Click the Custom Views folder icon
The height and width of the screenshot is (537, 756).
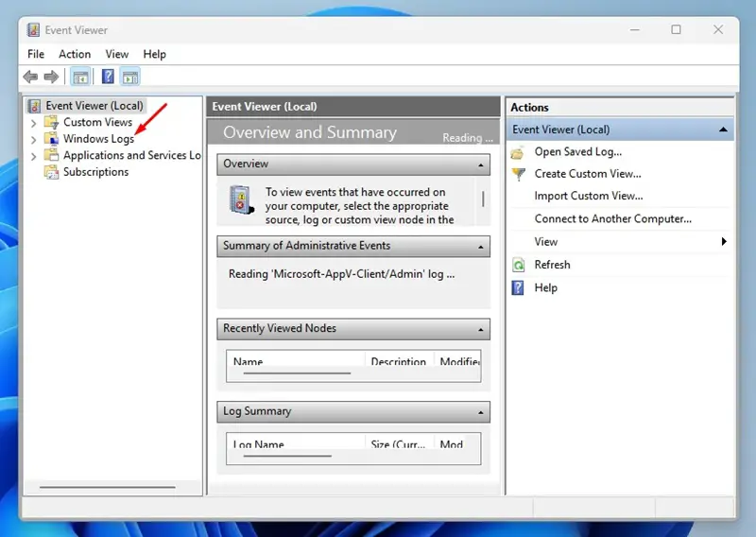(x=52, y=122)
